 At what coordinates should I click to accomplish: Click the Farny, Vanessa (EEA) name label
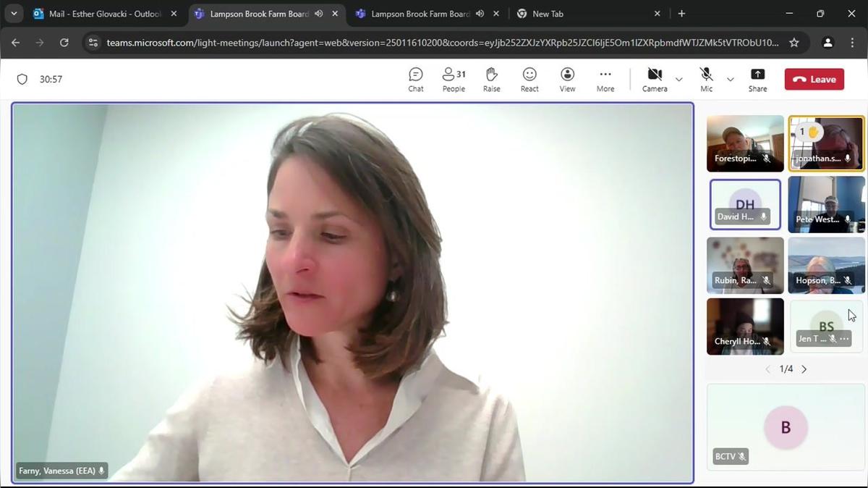(x=56, y=471)
